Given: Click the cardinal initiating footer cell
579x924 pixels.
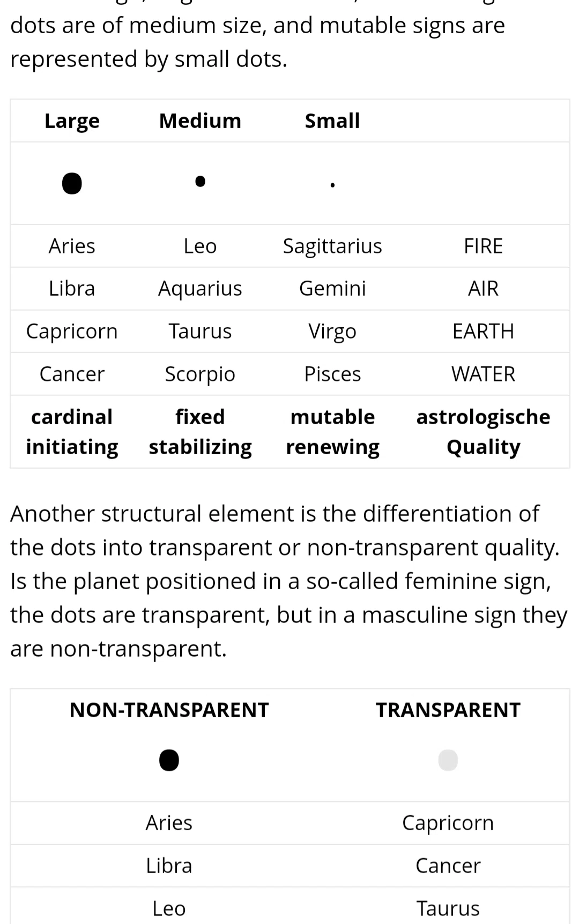Looking at the screenshot, I should 72,432.
